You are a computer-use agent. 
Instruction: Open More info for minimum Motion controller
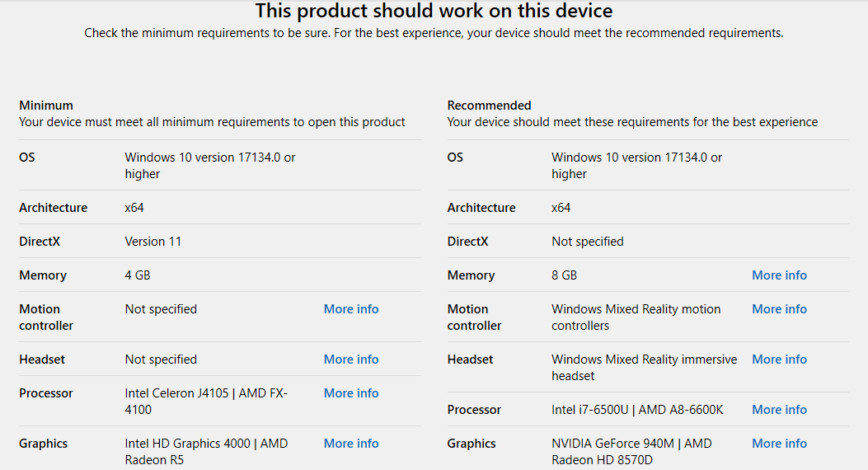pyautogui.click(x=351, y=309)
